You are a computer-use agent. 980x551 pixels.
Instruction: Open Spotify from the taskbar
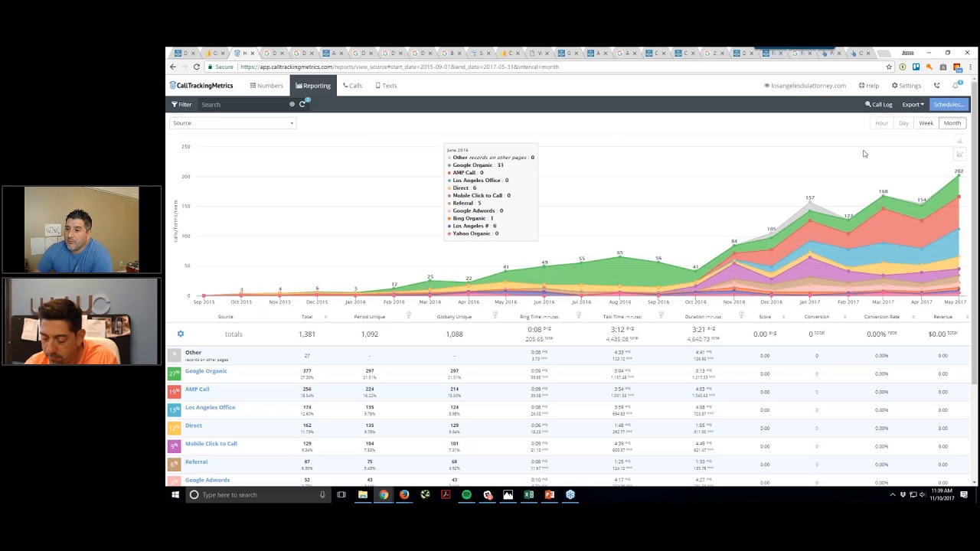coord(466,495)
